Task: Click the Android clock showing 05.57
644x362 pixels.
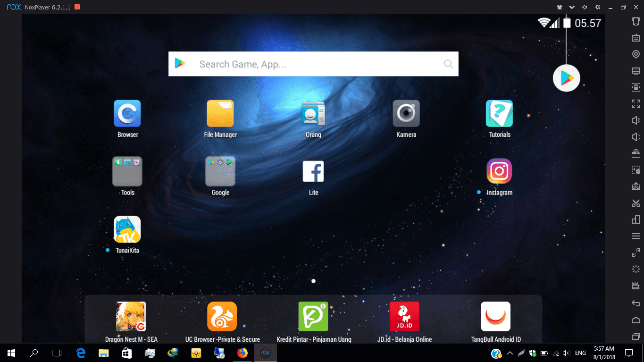Action: [588, 23]
